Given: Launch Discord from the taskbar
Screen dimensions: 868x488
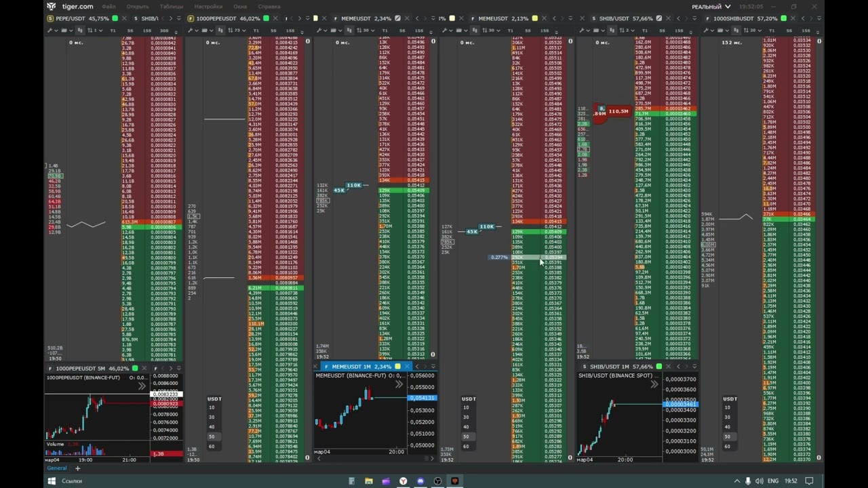Looking at the screenshot, I should coord(420,481).
